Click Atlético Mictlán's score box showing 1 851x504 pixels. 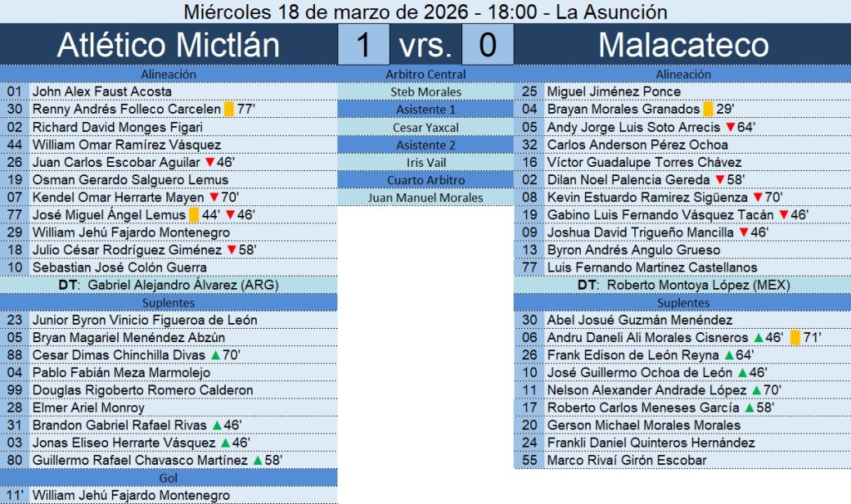click(362, 45)
